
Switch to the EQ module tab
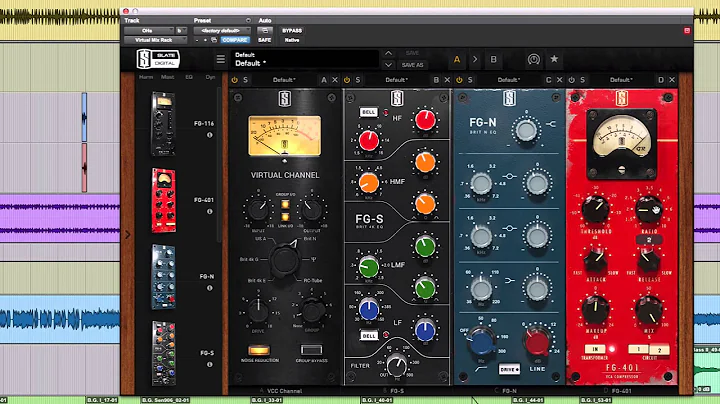(x=189, y=77)
